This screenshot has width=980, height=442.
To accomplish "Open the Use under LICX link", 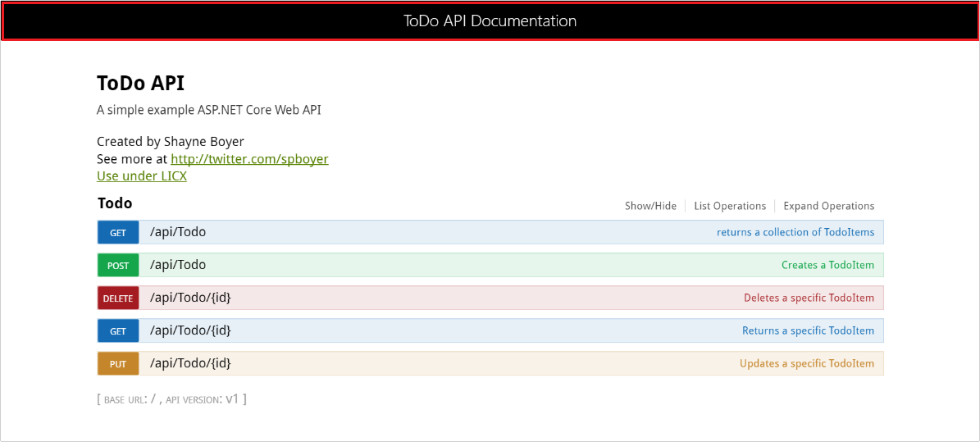I will coord(142,176).
